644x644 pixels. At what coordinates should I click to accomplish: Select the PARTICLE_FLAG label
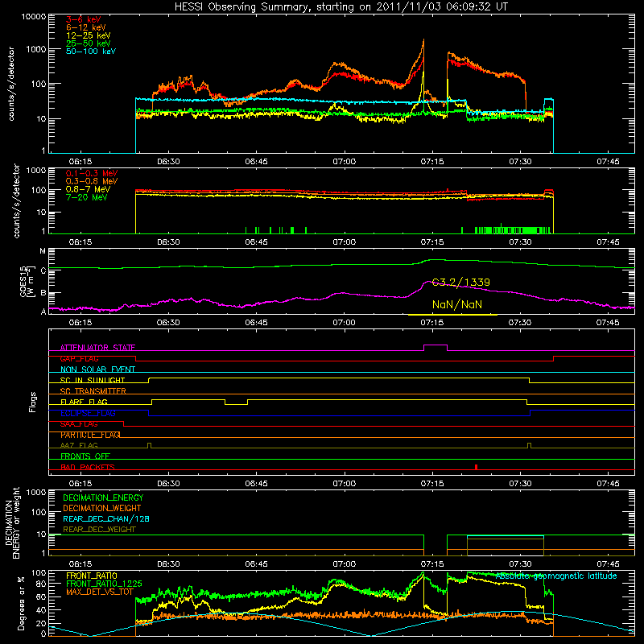point(90,435)
